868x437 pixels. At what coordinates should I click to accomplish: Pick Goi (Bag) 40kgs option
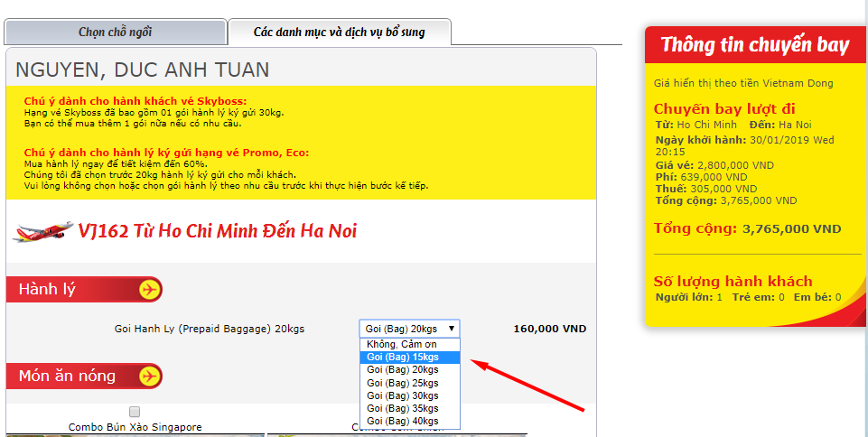click(410, 421)
